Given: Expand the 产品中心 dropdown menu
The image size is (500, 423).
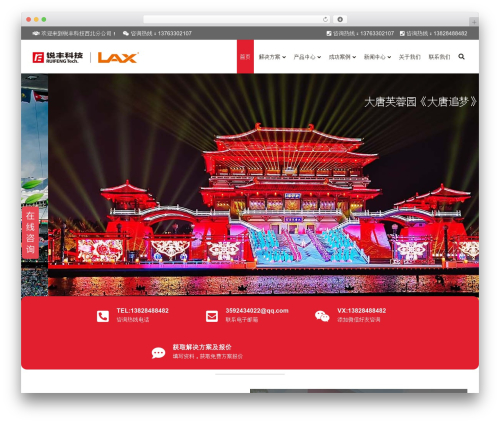Looking at the screenshot, I should pos(307,57).
